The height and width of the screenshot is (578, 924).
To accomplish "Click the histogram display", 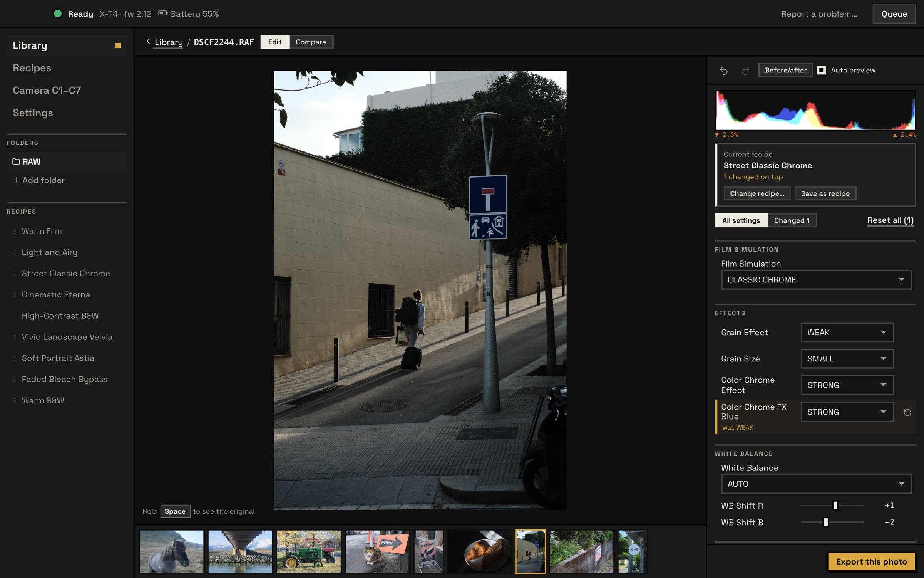I will tap(815, 110).
